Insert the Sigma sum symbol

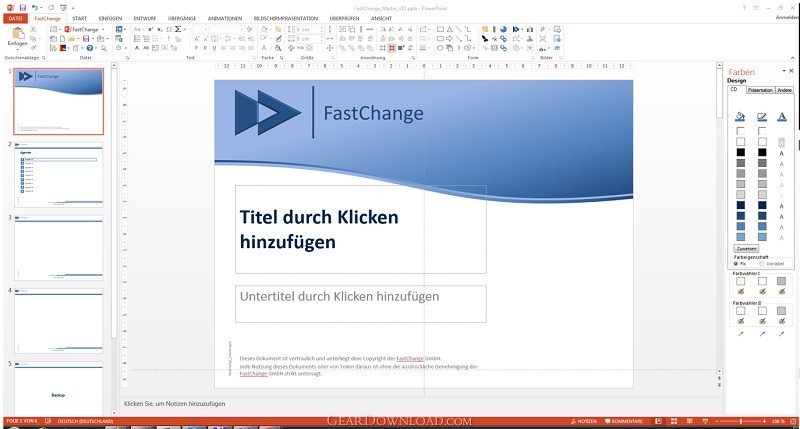(x=178, y=30)
